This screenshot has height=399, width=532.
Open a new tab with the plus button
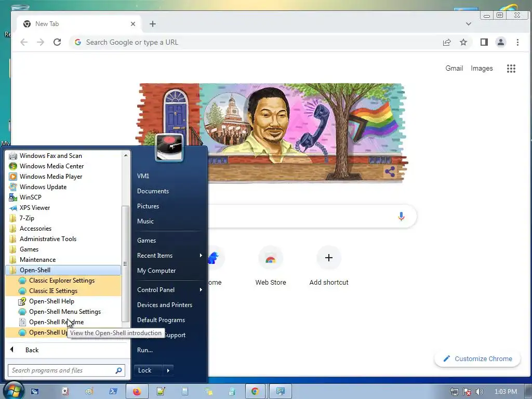(x=153, y=24)
